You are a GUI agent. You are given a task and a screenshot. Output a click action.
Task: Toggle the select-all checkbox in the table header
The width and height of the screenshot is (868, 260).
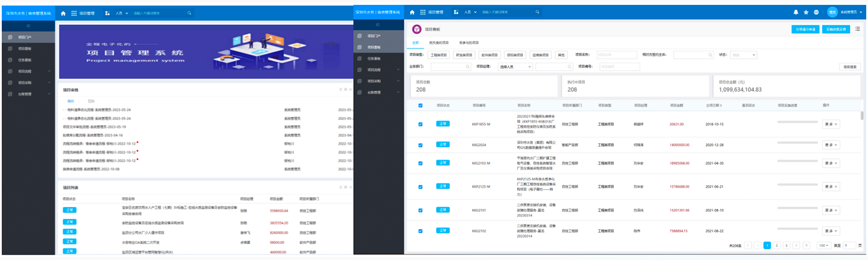[x=421, y=106]
